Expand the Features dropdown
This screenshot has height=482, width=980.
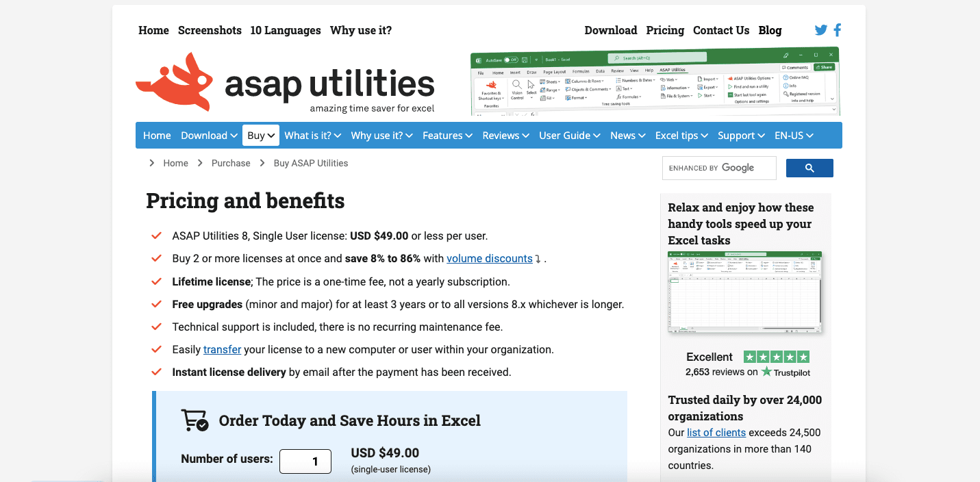pos(447,136)
